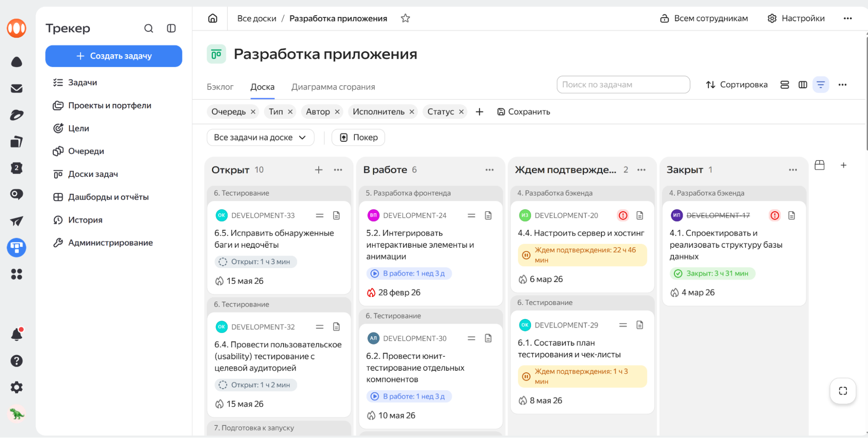The image size is (868, 438).
Task: Switch to the column layout view icon
Action: point(802,85)
